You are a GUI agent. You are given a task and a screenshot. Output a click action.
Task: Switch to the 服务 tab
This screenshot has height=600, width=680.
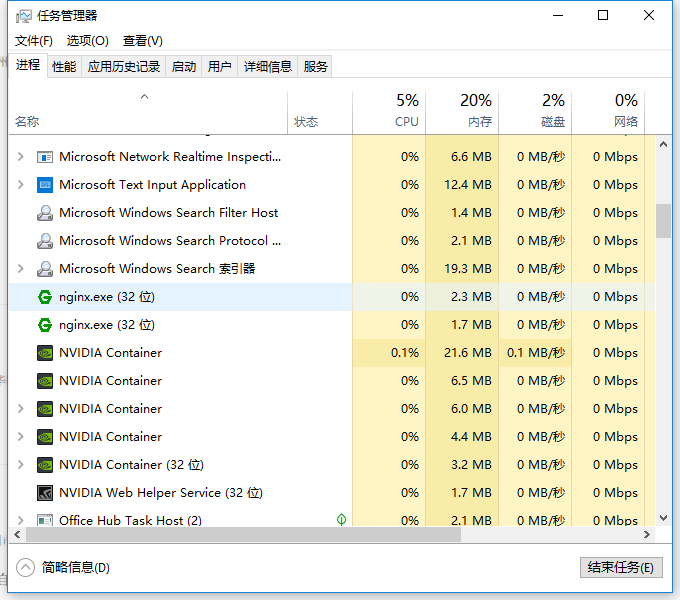click(x=315, y=67)
